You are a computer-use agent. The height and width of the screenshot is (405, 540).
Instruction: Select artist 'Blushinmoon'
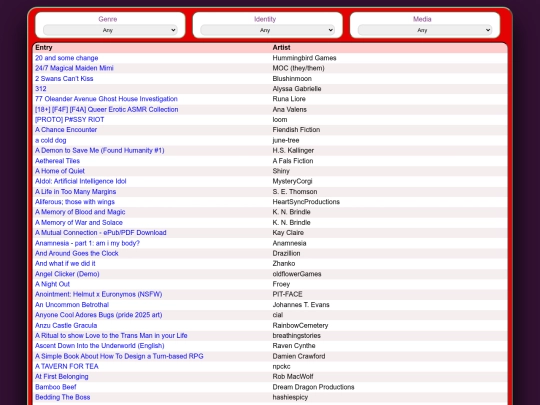[292, 79]
